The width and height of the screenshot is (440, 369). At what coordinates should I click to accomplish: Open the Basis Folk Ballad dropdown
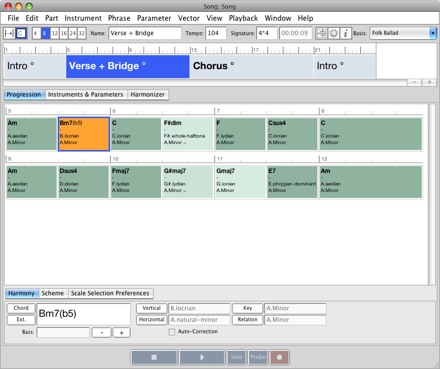tap(403, 33)
